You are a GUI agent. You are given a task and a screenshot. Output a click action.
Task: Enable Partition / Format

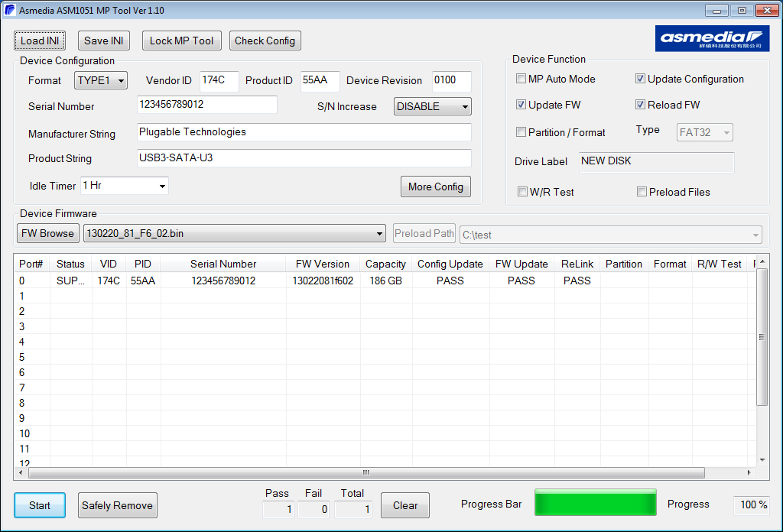click(x=521, y=131)
